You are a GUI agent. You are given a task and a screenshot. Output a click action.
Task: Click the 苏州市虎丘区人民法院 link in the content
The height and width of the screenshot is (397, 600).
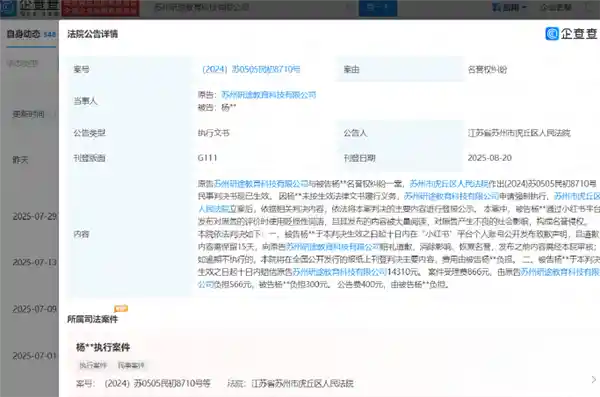pyautogui.click(x=448, y=184)
